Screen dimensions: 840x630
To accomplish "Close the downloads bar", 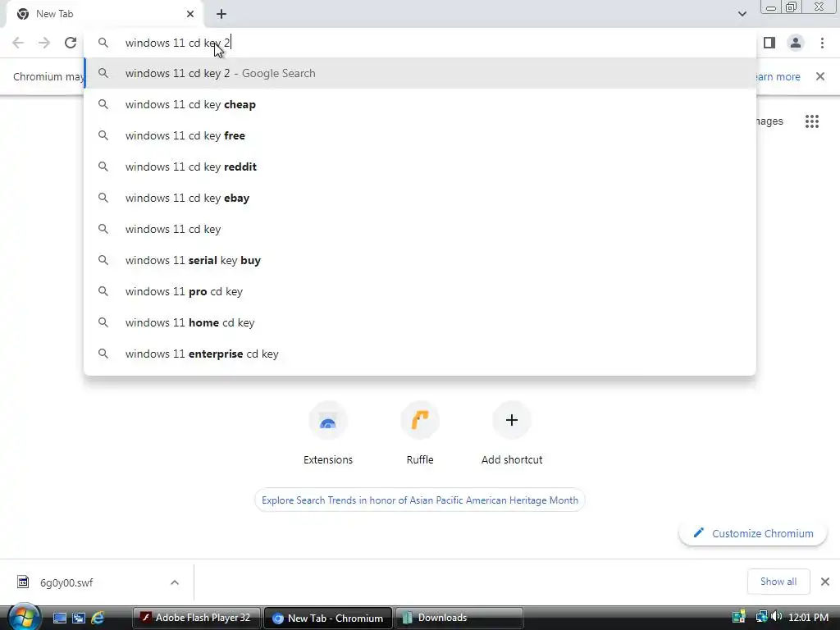I will tap(825, 582).
